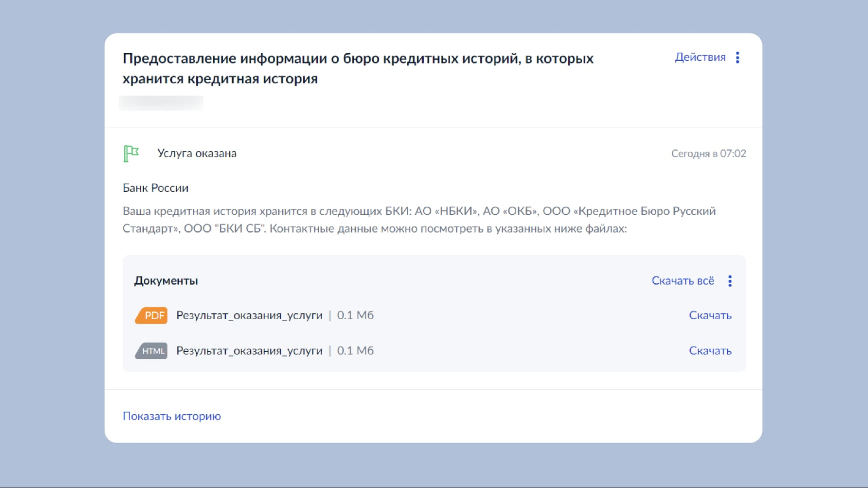The image size is (868, 488).
Task: Click the Банк России label
Action: (155, 188)
